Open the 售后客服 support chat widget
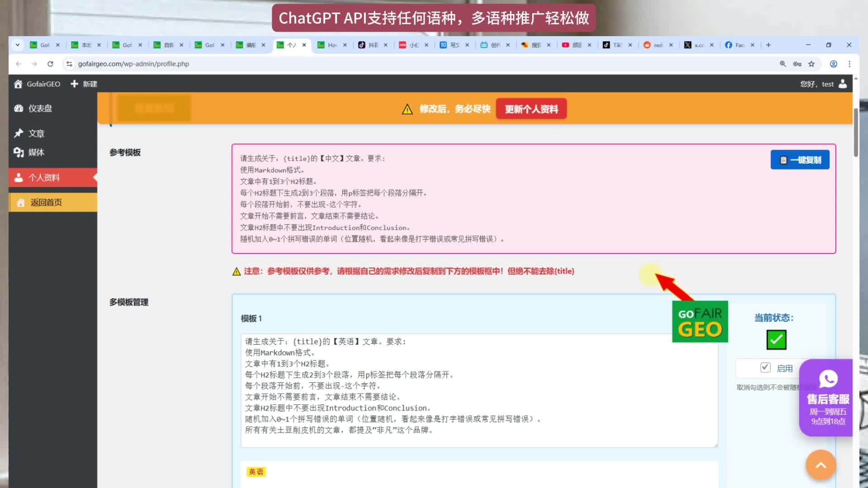Screen dimensions: 868x488 (x=828, y=398)
